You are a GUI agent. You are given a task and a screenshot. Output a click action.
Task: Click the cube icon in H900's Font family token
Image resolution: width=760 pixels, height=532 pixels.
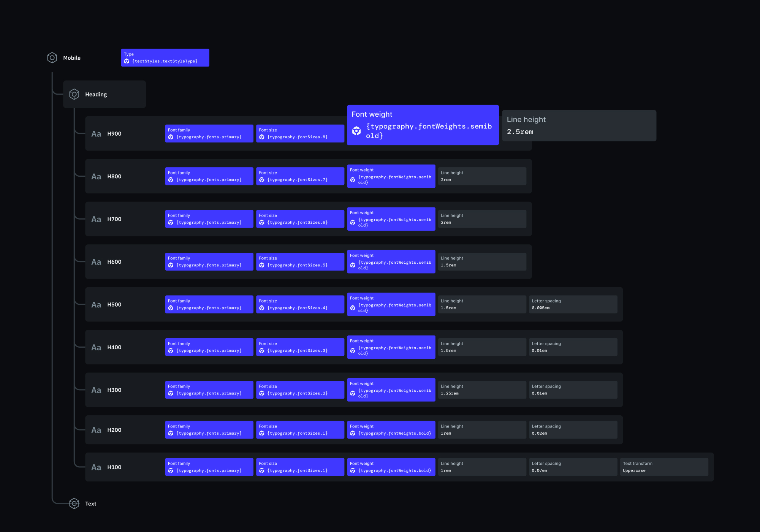click(x=171, y=137)
